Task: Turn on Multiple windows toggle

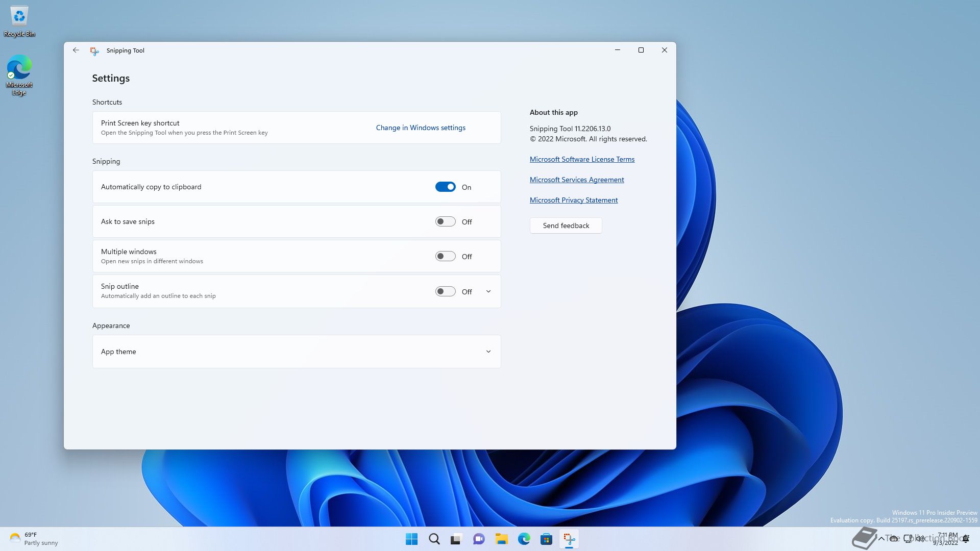Action: (x=445, y=256)
